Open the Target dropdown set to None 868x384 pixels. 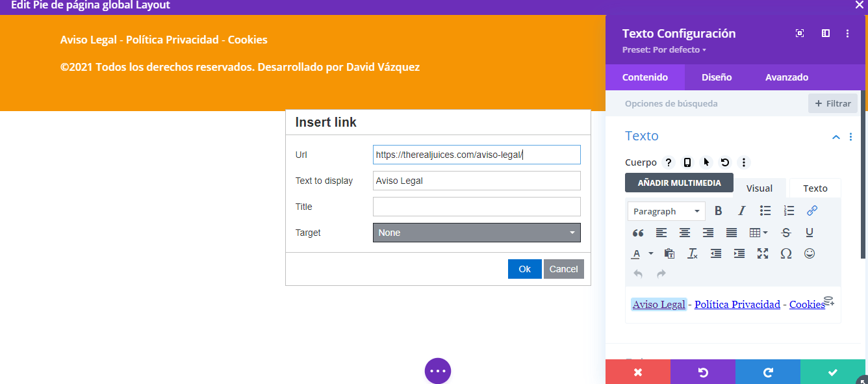coord(477,233)
